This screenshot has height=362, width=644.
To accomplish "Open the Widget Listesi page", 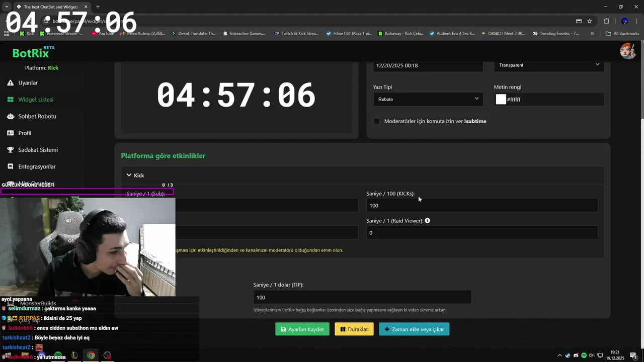I will coord(35,100).
